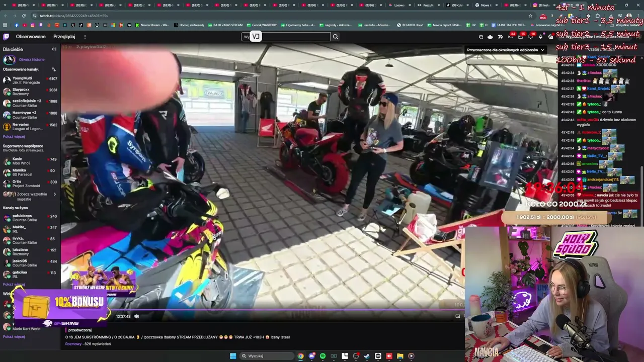Open Twitch notifications bell with badge 34
644x362 pixels.
pos(510,37)
